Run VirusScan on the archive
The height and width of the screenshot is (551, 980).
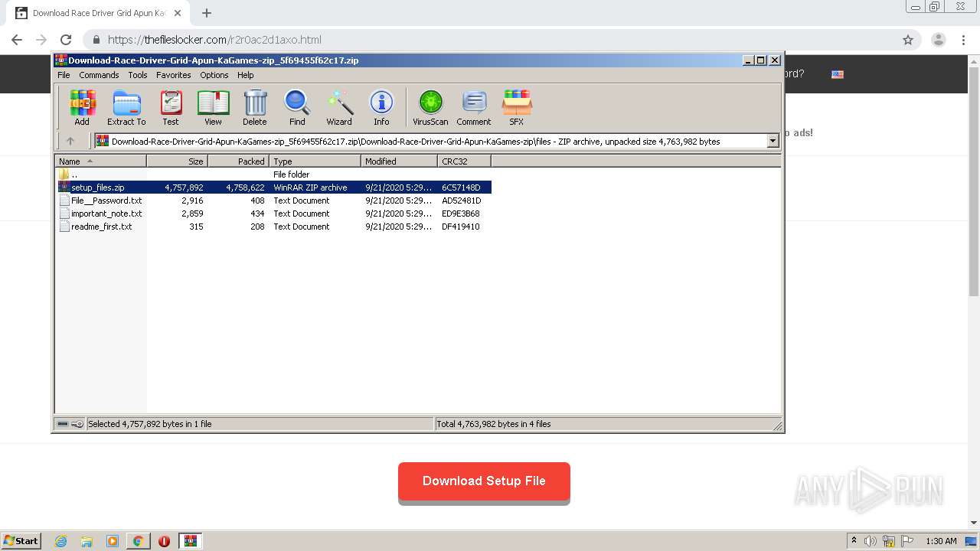(430, 107)
